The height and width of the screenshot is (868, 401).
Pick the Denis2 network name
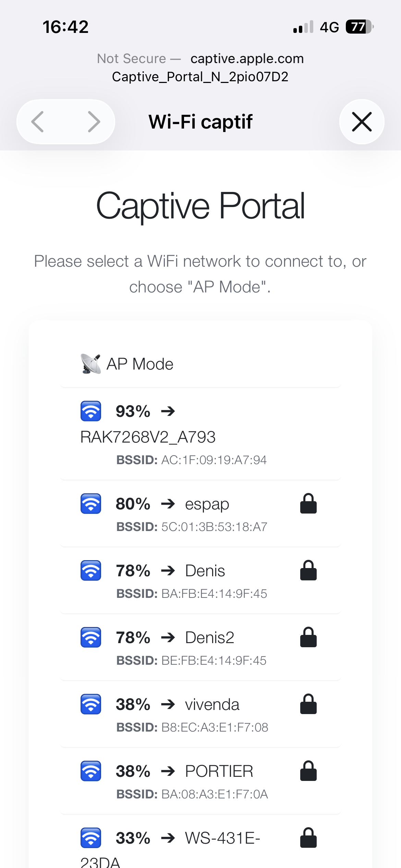click(209, 638)
